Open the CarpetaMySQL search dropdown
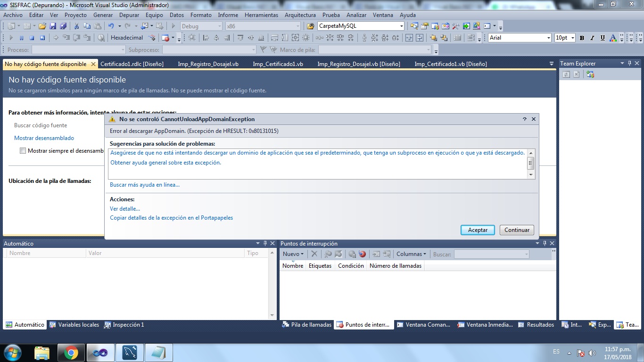Screen dimensions: 644x362 (402, 26)
